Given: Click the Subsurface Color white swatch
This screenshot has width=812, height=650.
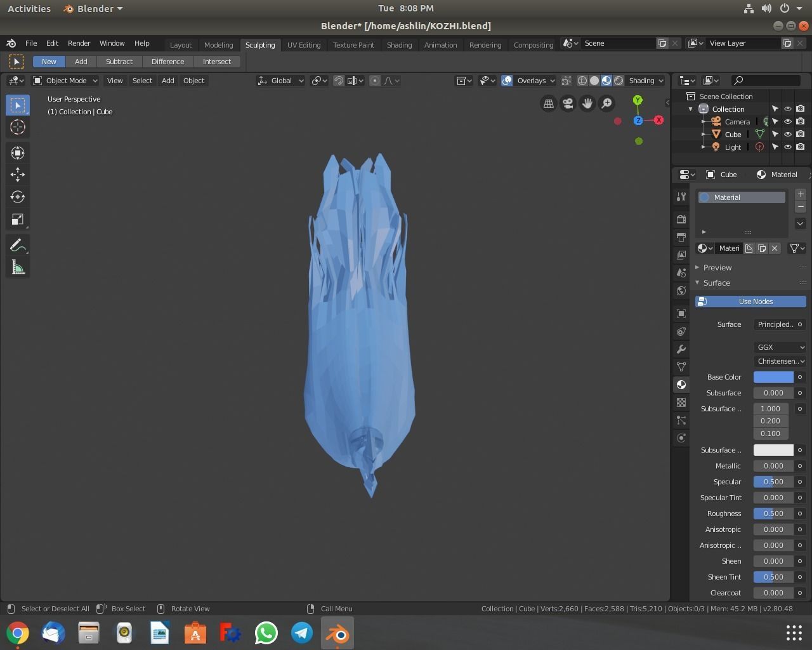Looking at the screenshot, I should (773, 450).
